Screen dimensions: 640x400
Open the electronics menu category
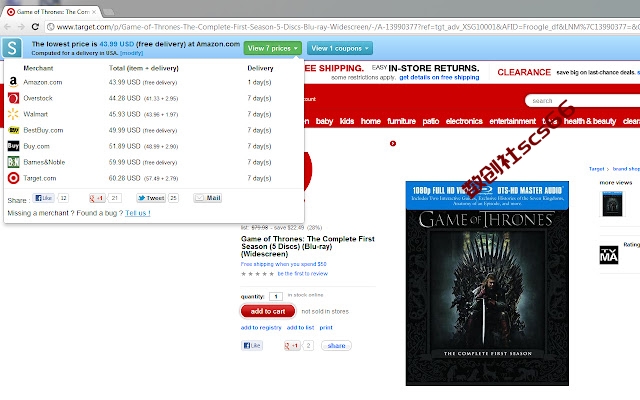(x=464, y=121)
